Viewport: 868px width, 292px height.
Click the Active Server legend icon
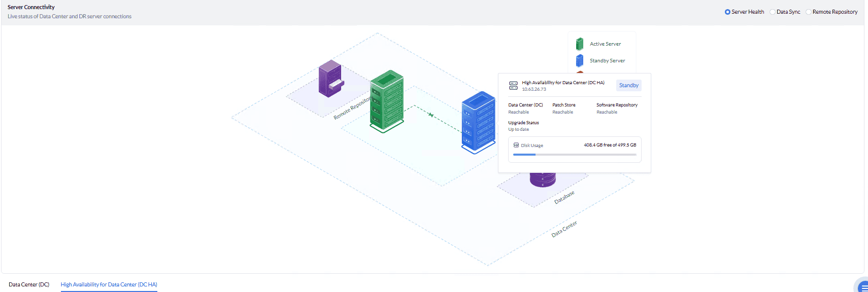[580, 44]
